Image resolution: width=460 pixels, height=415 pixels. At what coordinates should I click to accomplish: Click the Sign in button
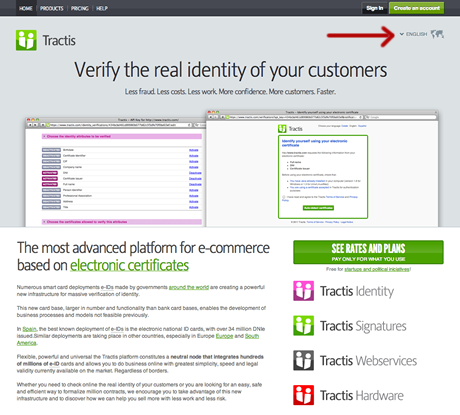pos(375,8)
